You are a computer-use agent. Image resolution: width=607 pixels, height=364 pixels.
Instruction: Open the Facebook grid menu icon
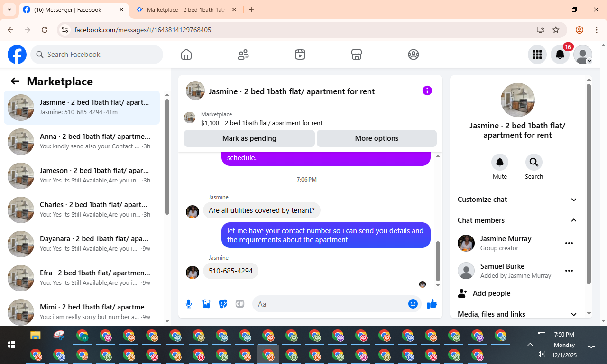(537, 55)
